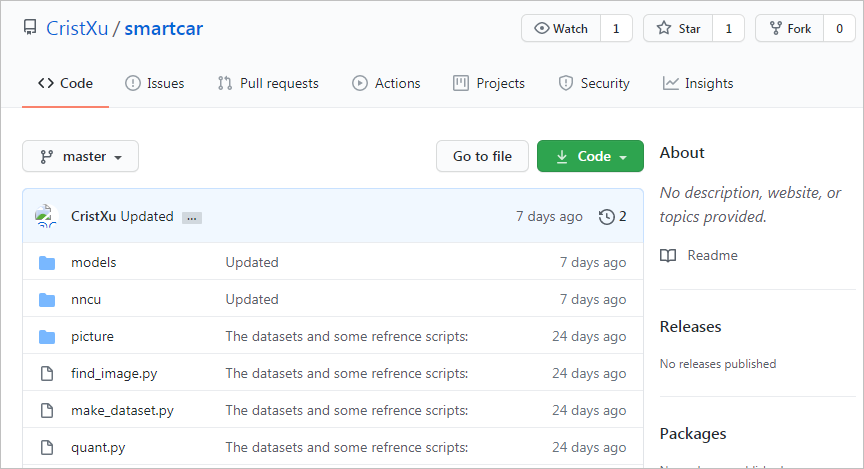Go to the Insights tab
864x469 pixels.
point(698,84)
